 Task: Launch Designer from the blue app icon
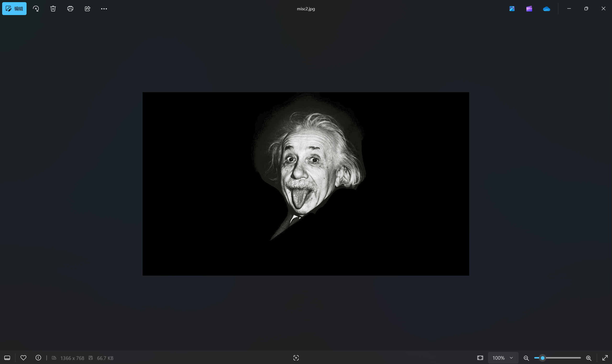512,9
